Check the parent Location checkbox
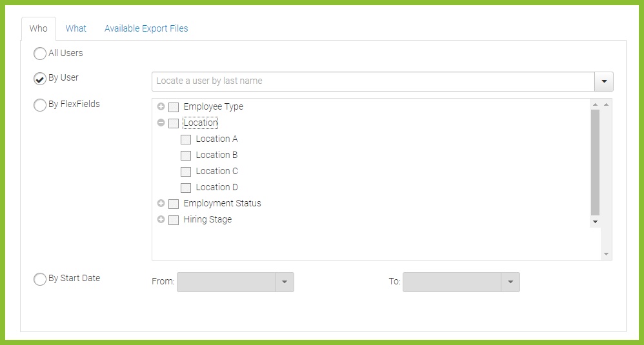This screenshot has width=644, height=345. 174,123
